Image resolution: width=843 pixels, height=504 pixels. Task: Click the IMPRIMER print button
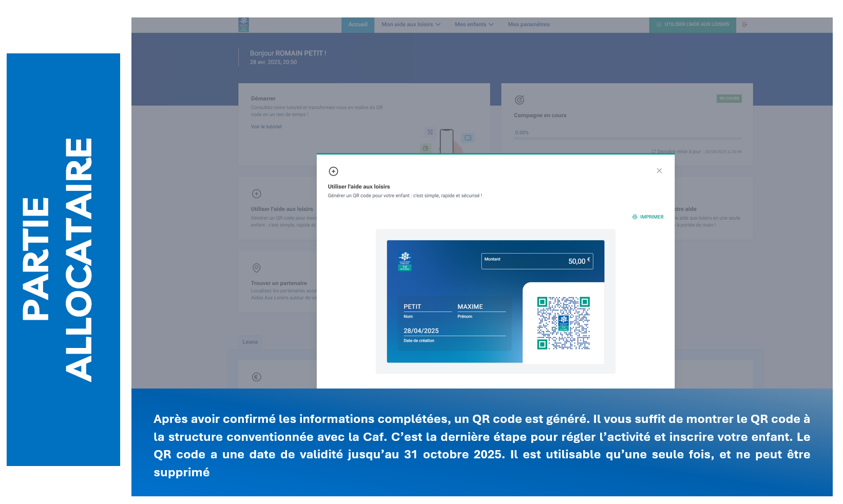648,217
